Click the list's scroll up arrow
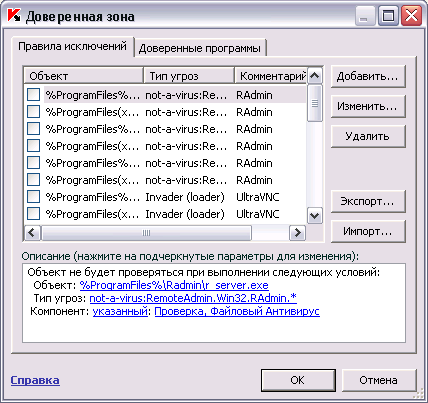 tap(314, 76)
